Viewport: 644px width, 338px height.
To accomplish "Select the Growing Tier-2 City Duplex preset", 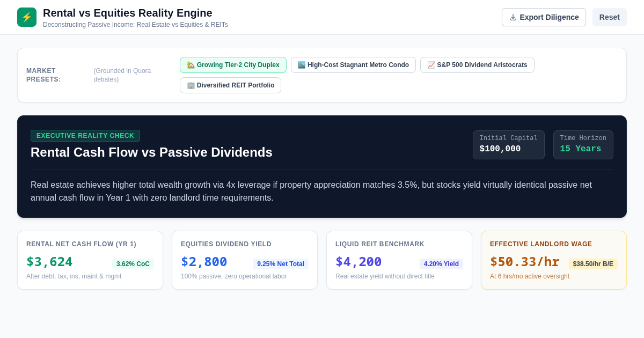I will click(233, 65).
